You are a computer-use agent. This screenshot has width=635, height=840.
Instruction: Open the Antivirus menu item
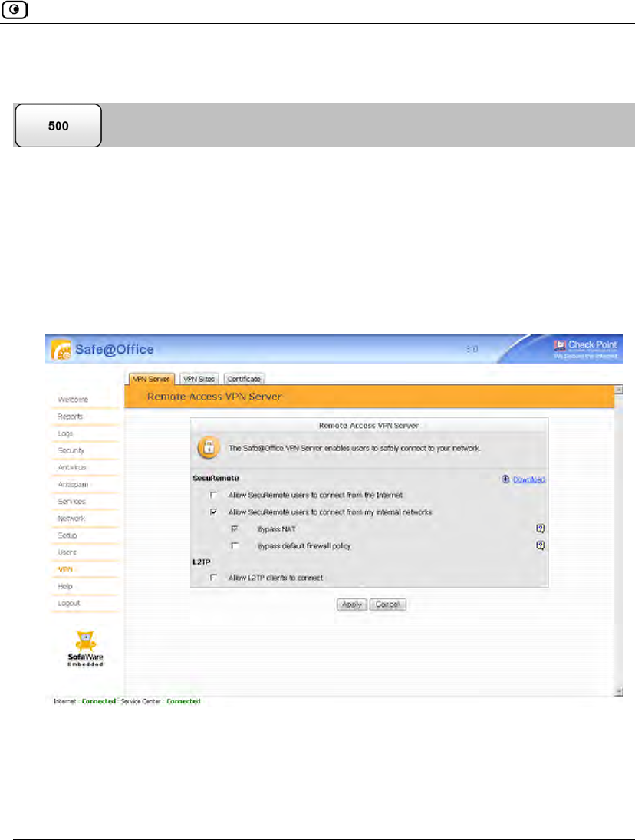coord(72,468)
